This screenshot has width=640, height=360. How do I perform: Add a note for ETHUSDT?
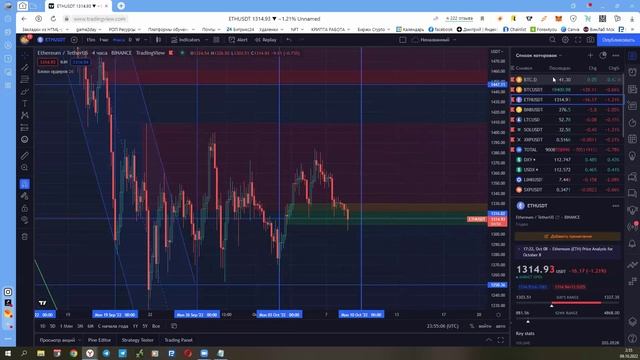(568, 236)
